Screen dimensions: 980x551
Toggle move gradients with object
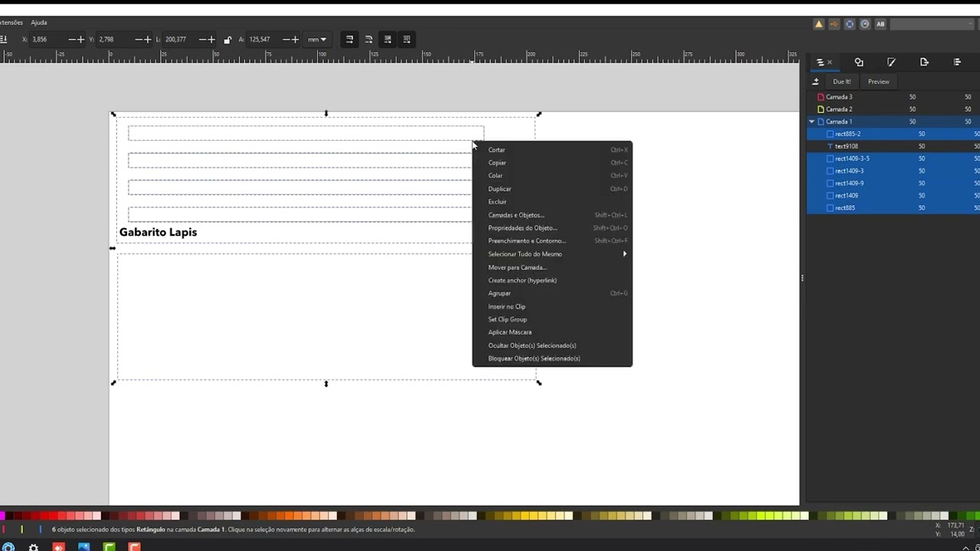coord(387,39)
